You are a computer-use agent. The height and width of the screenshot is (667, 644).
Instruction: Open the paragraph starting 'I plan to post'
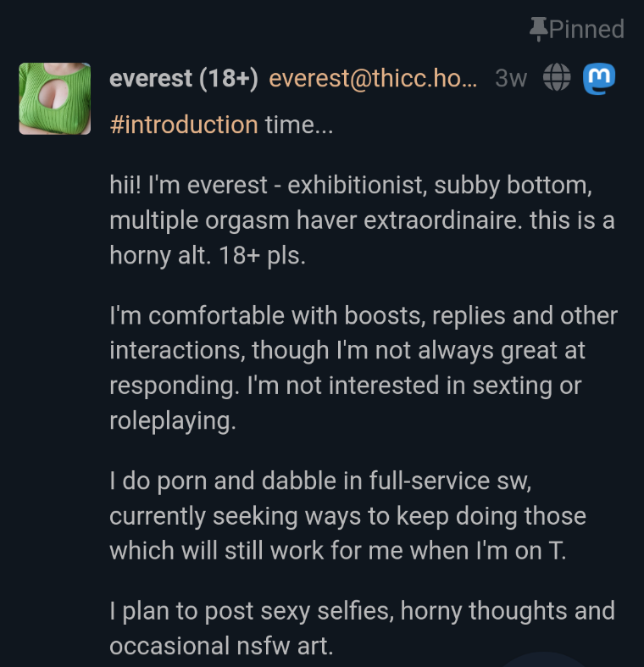(x=362, y=629)
